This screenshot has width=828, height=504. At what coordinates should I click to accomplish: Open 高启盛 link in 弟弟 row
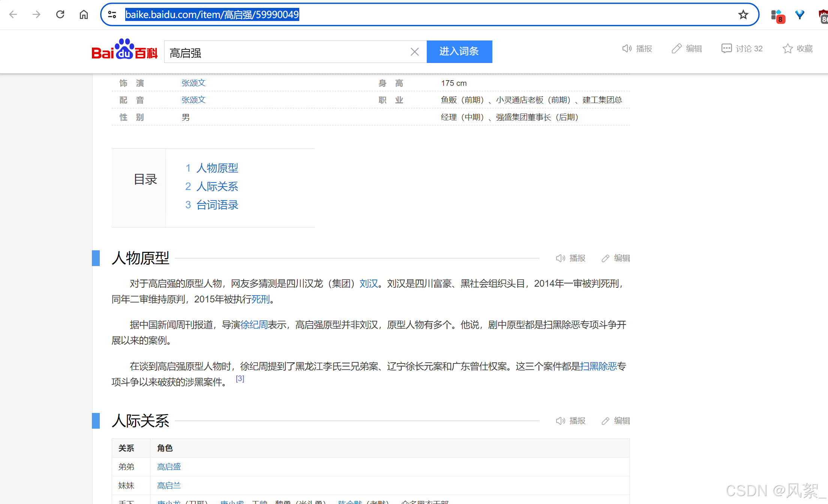[169, 467]
